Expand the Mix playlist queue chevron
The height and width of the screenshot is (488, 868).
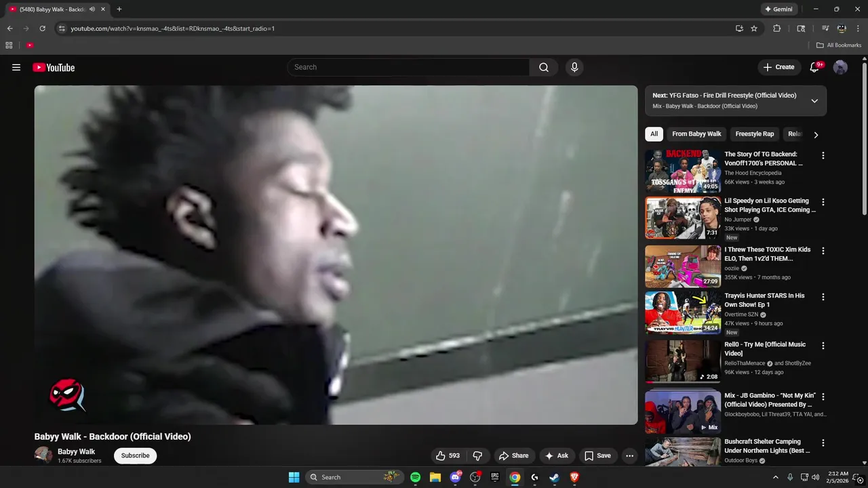click(814, 101)
